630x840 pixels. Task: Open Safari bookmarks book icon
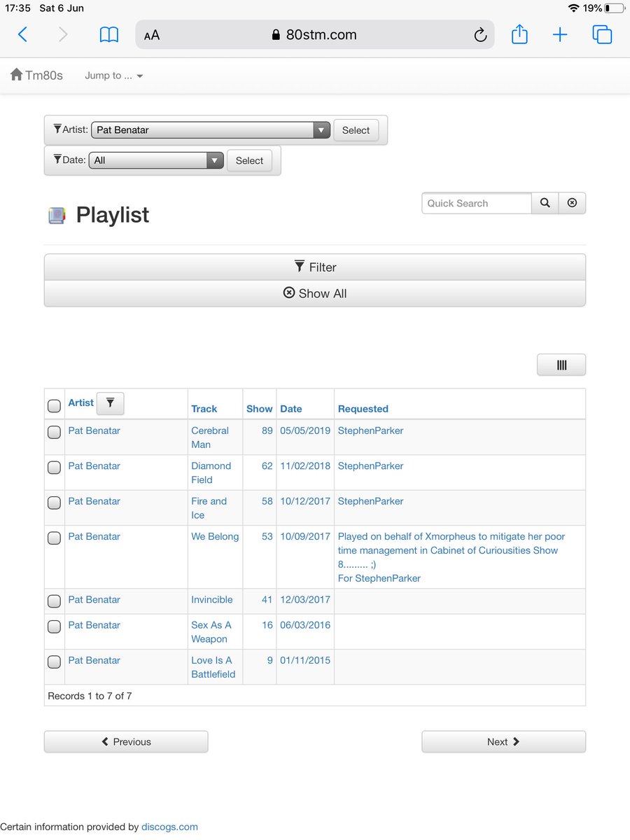tap(109, 35)
